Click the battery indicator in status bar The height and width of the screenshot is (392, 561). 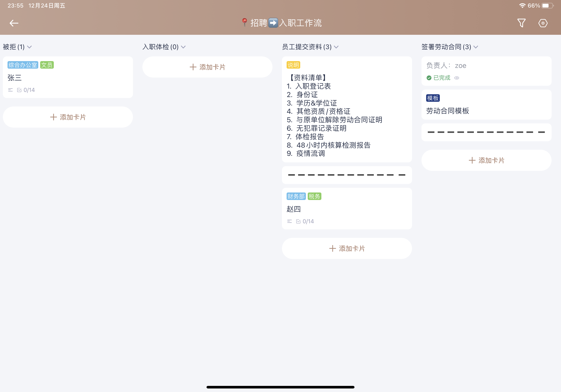(x=548, y=6)
